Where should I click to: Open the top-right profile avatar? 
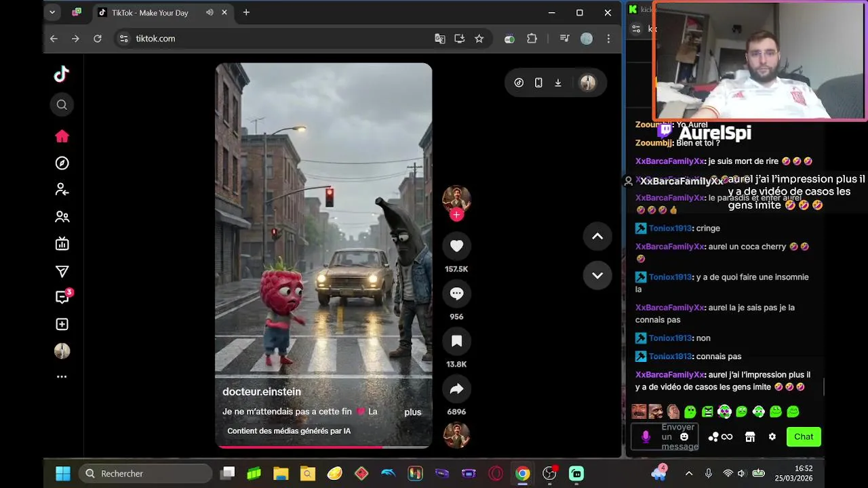coord(588,83)
